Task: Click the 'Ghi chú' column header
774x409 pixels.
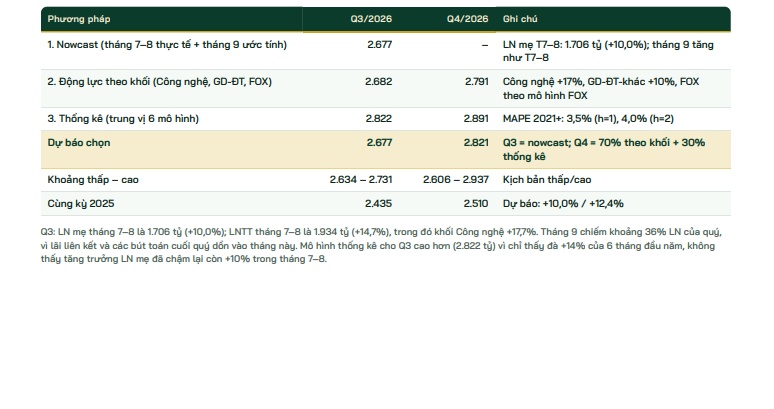Action: pos(520,19)
